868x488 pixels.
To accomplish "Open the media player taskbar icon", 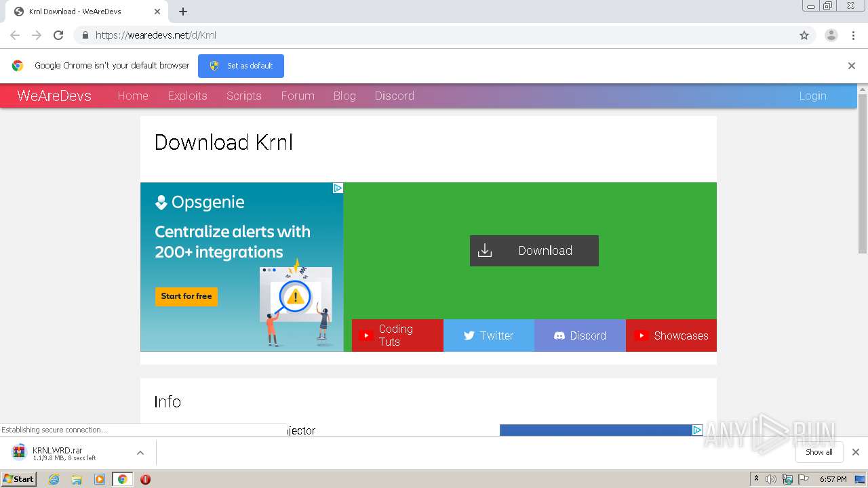I will point(100,479).
